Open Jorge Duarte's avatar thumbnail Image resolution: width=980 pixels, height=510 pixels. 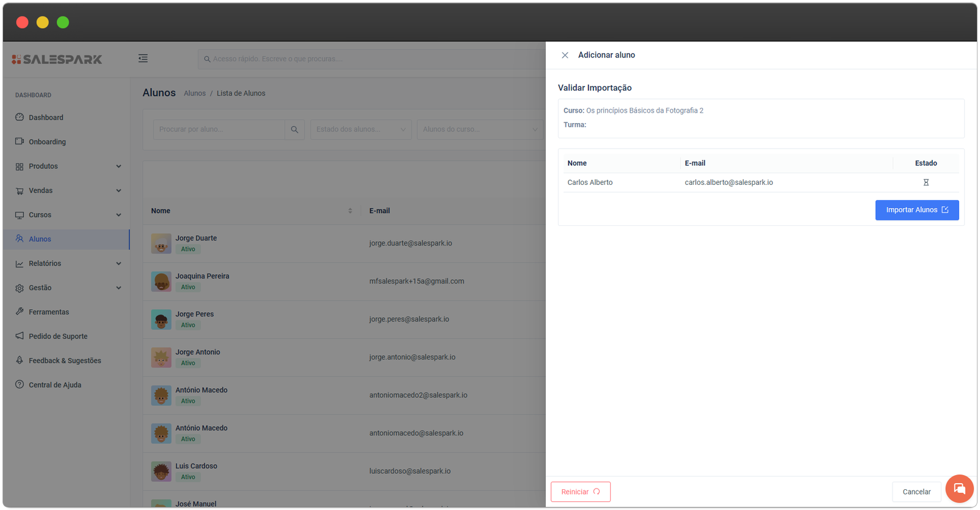tap(161, 244)
